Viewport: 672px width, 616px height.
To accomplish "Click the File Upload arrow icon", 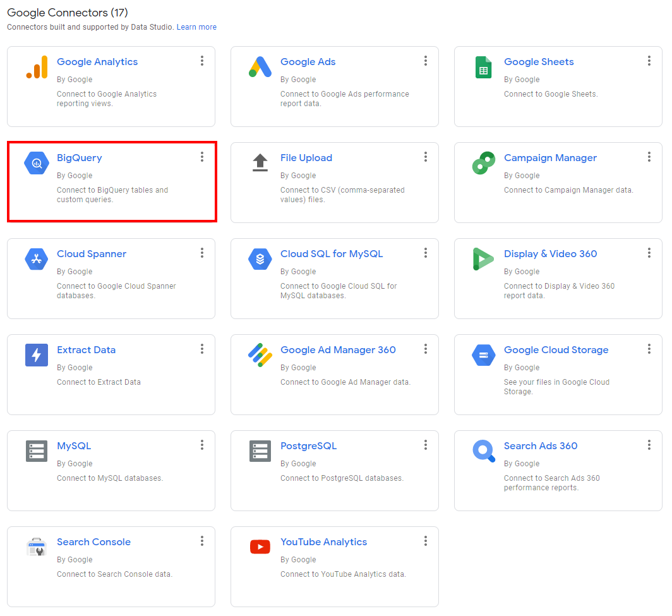I will 260,163.
